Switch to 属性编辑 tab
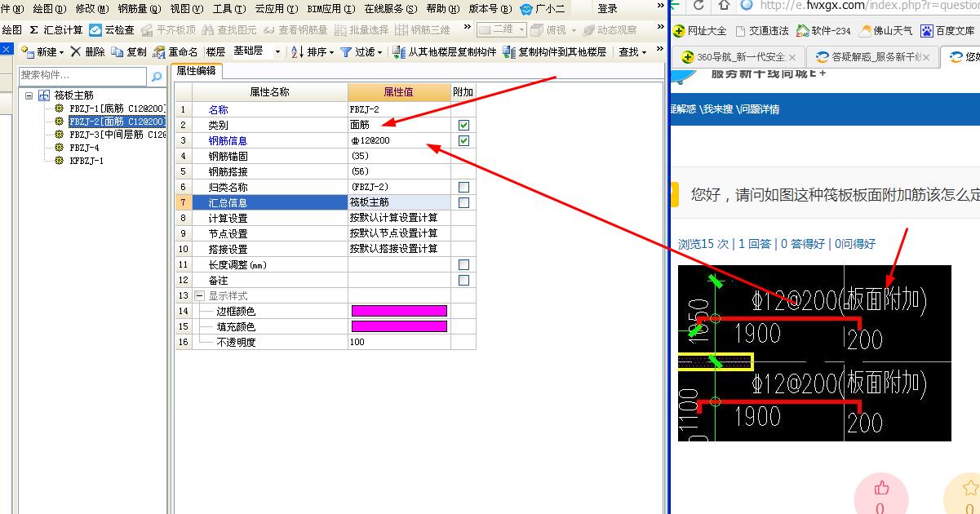 pos(197,71)
